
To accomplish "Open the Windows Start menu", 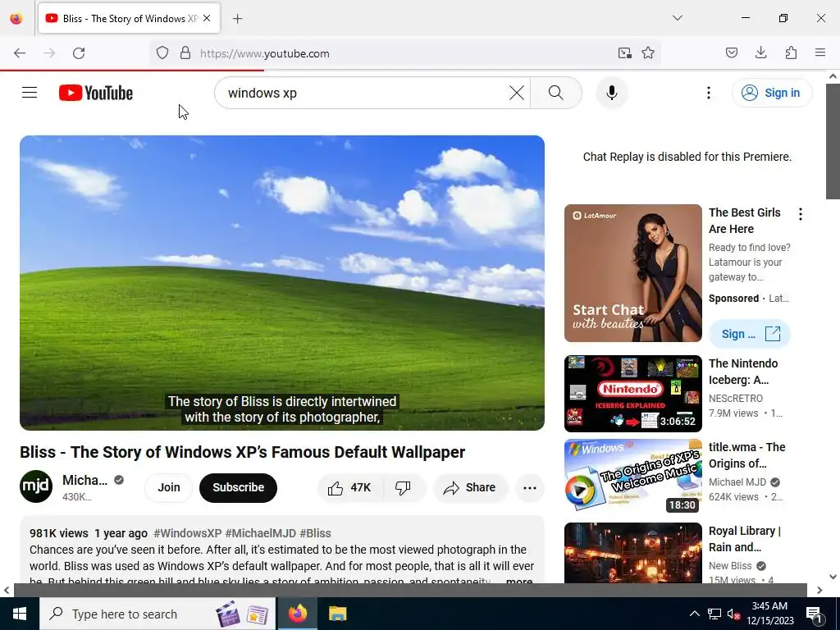I will pos(20,614).
